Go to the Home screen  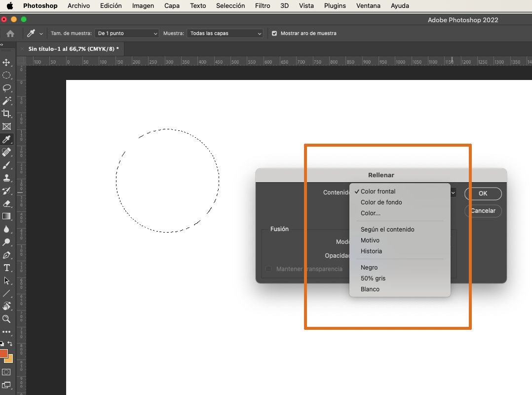click(x=10, y=33)
